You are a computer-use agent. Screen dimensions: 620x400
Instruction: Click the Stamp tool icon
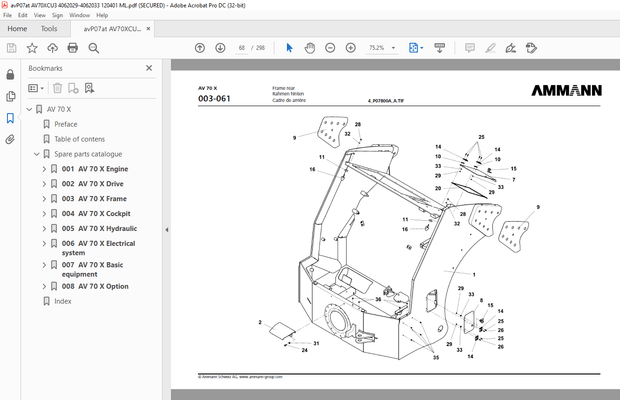click(531, 48)
